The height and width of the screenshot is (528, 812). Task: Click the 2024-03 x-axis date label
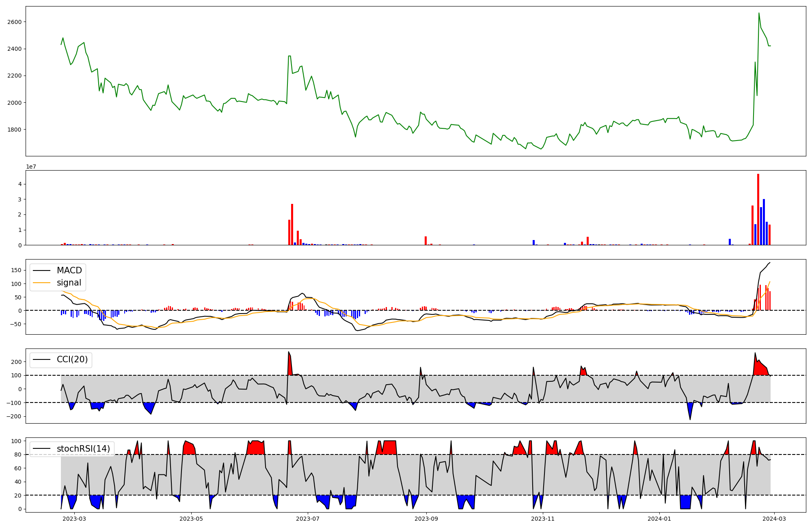coord(775,519)
